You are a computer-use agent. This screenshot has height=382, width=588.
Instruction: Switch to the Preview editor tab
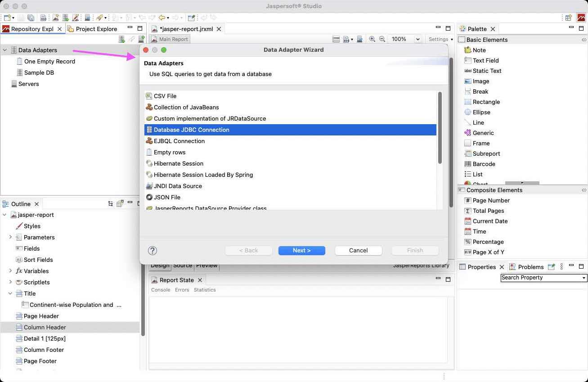click(206, 265)
